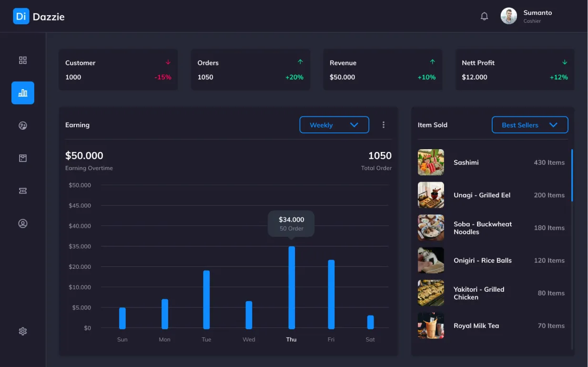Click the Sun axis label

tap(122, 339)
